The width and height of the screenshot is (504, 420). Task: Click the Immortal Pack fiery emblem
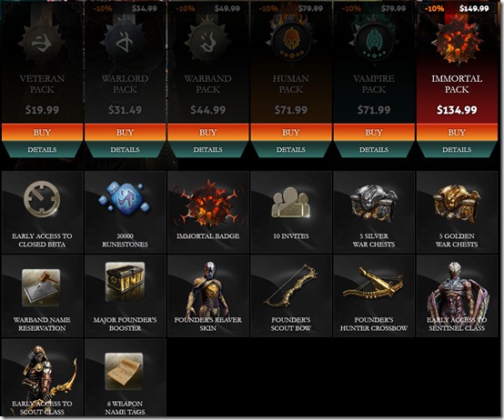(457, 40)
